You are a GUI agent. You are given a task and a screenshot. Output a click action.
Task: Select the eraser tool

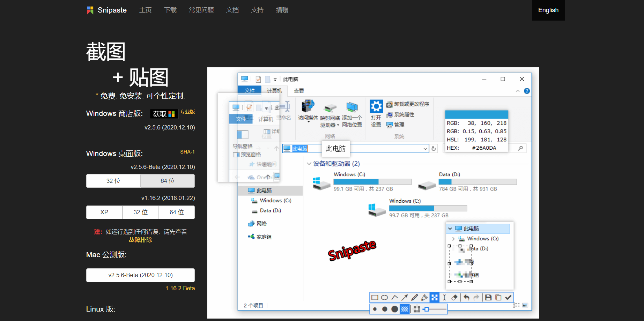coord(454,297)
